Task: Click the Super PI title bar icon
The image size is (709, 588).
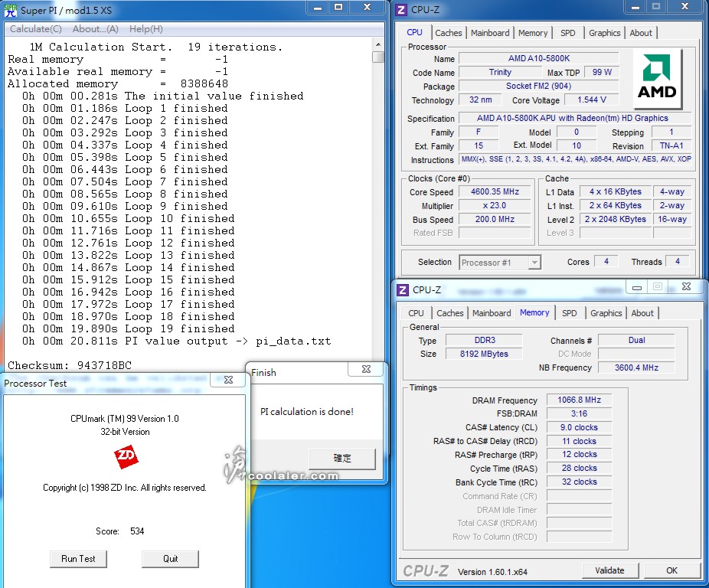Action: coord(11,10)
